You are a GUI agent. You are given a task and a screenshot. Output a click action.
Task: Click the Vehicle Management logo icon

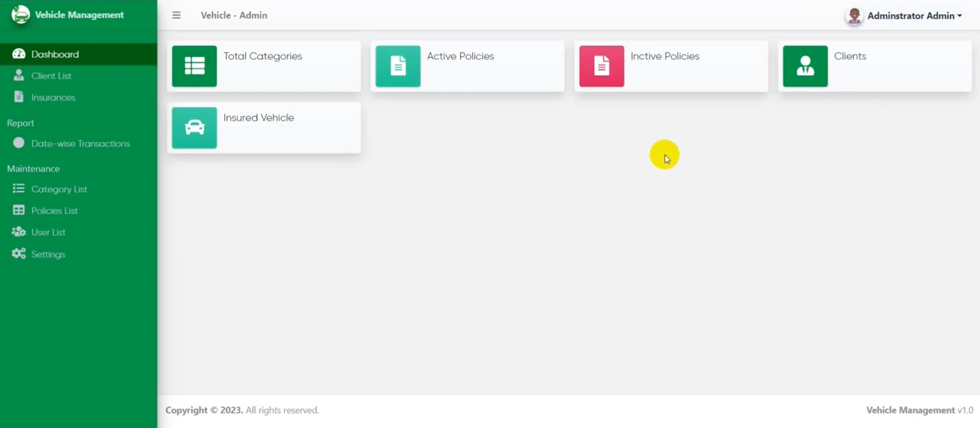coord(21,15)
